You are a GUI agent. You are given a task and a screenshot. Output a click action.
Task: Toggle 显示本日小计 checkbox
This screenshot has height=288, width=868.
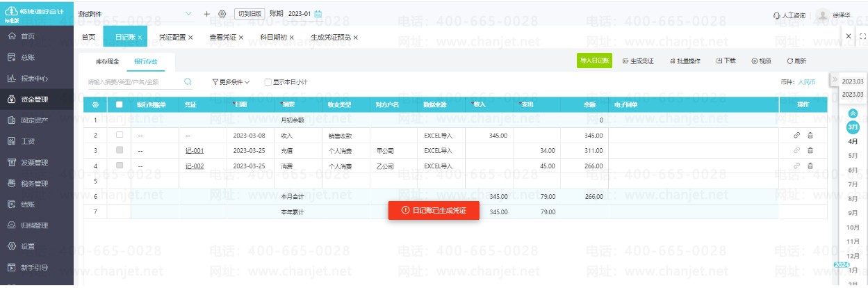(268, 82)
